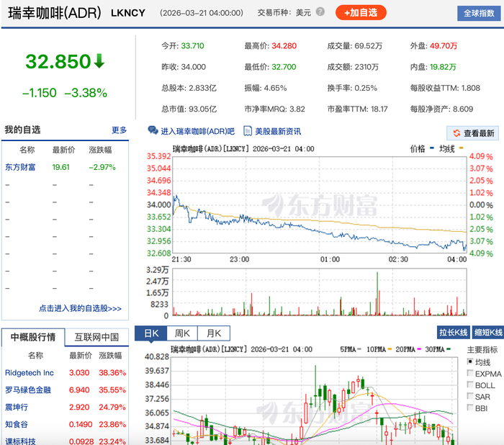Click the refresh icon in 查看最新
The height and width of the screenshot is (445, 504).
pos(456,133)
